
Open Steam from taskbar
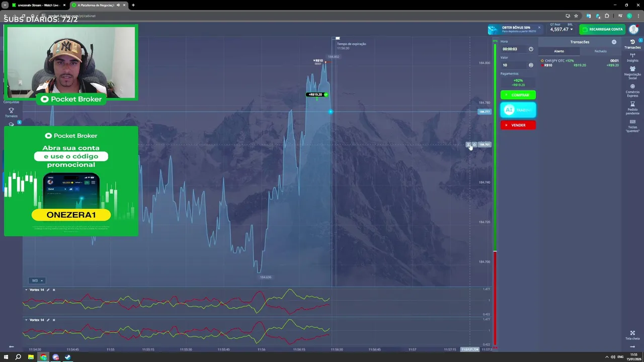coord(68,357)
